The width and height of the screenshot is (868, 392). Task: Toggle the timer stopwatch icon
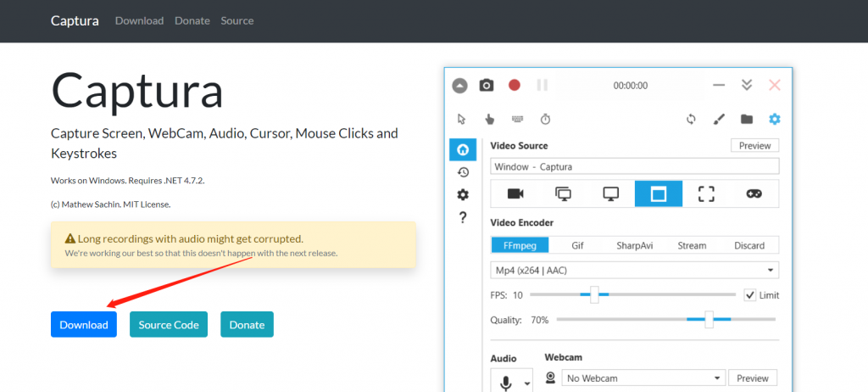tap(545, 119)
